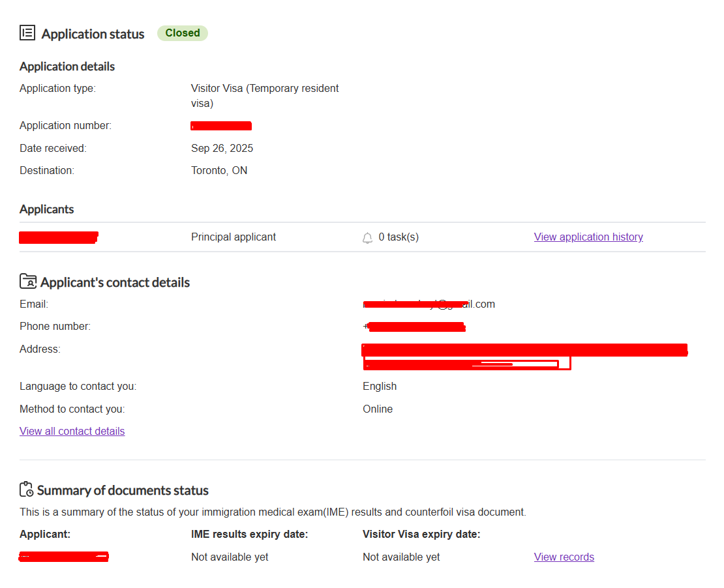Click the English contact language value
The height and width of the screenshot is (588, 724).
380,387
